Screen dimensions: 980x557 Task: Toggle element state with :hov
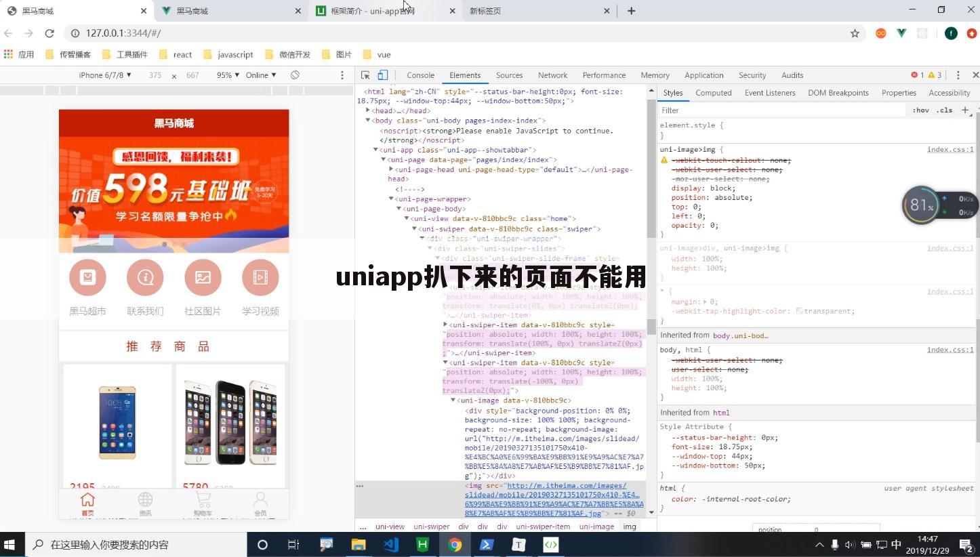(x=920, y=110)
